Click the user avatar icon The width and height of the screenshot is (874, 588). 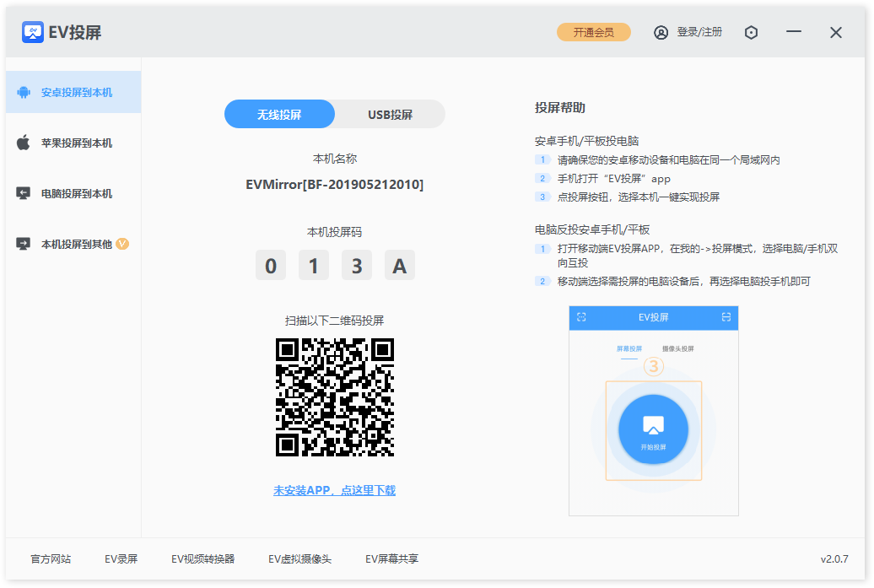pos(661,32)
